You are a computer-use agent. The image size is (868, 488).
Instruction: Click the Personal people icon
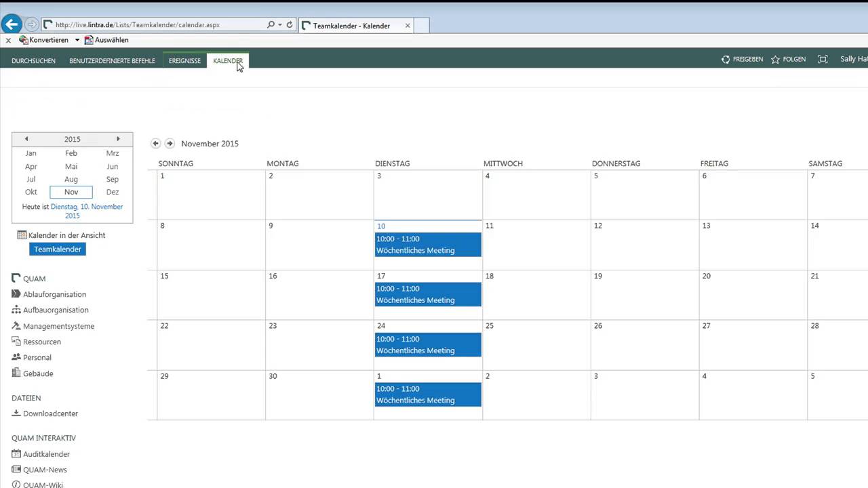click(16, 357)
